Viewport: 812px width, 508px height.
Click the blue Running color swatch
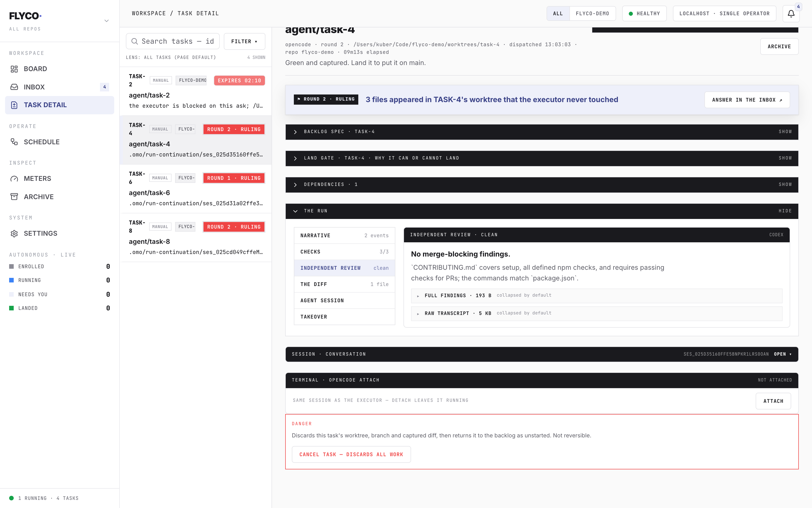[11, 280]
